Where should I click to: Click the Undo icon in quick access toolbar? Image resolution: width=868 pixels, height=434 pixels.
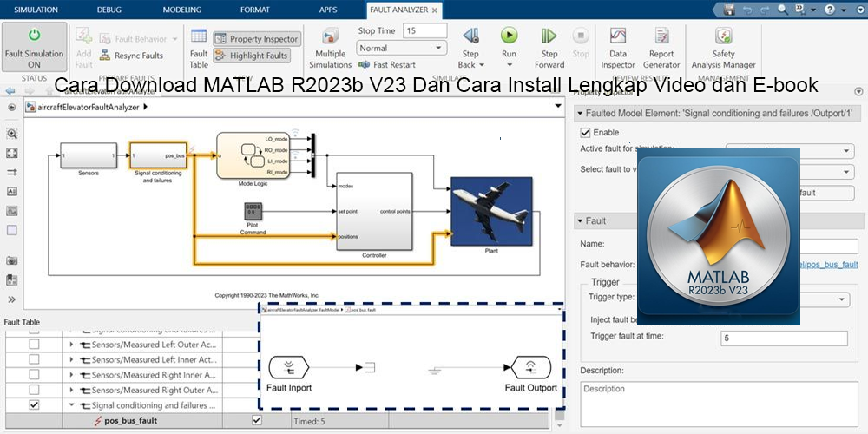(x=747, y=10)
